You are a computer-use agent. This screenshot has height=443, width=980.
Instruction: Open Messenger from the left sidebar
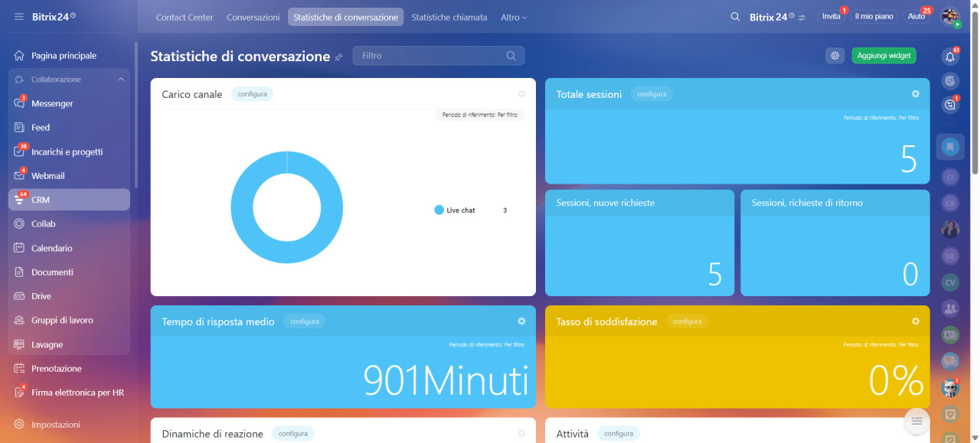coord(52,103)
